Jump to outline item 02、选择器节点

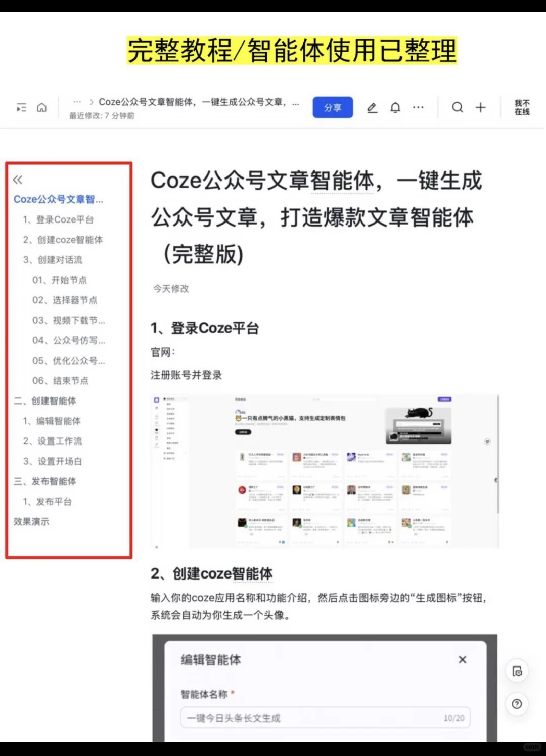tap(65, 300)
